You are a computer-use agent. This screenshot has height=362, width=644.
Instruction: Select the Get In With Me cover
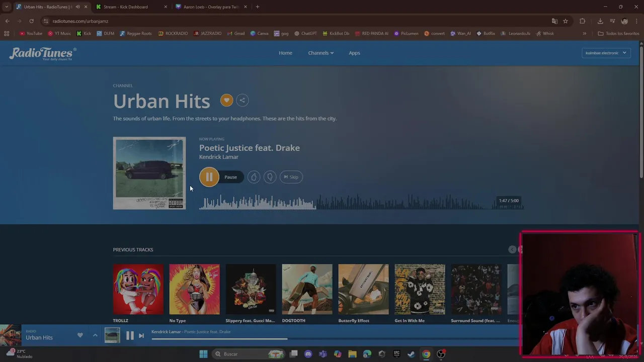420,289
